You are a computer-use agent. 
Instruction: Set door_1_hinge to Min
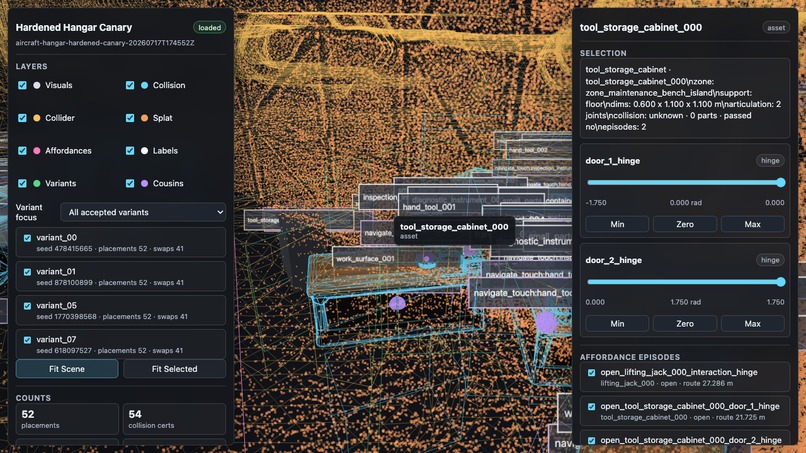[617, 224]
